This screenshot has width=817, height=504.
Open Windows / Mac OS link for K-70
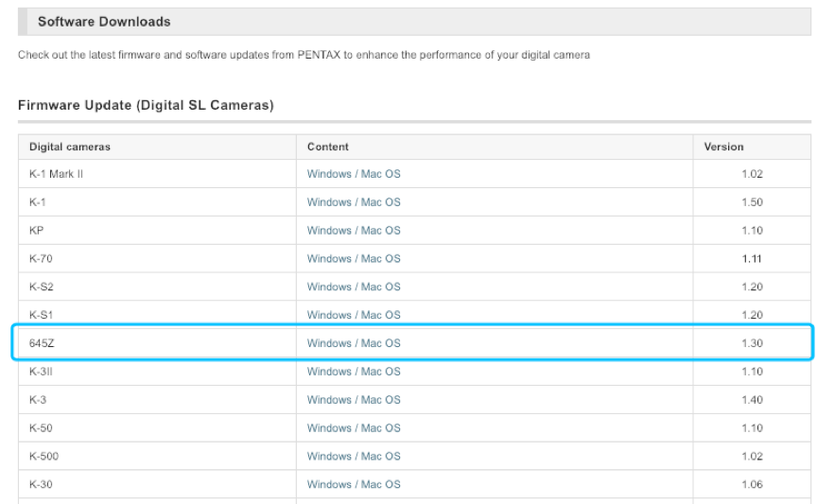tap(354, 258)
